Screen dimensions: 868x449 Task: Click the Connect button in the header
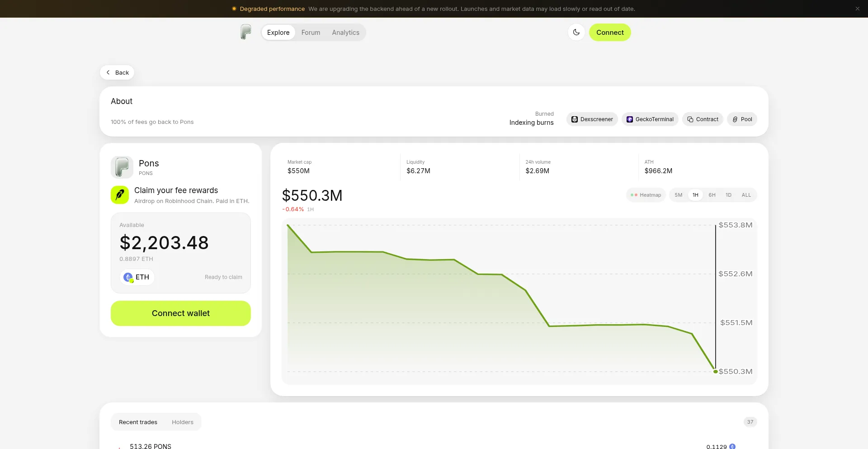click(x=610, y=33)
